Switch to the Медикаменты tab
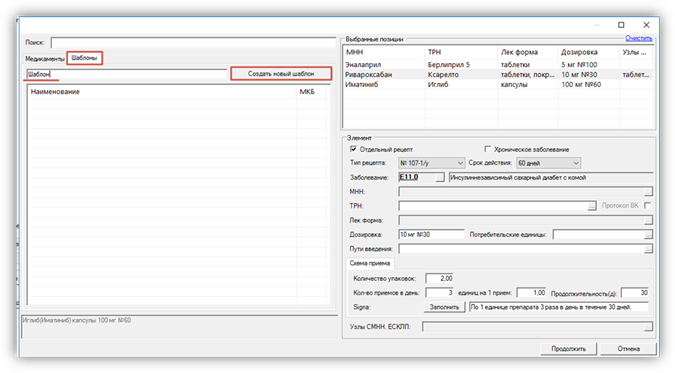Viewport: 675px width, 373px height. (45, 59)
